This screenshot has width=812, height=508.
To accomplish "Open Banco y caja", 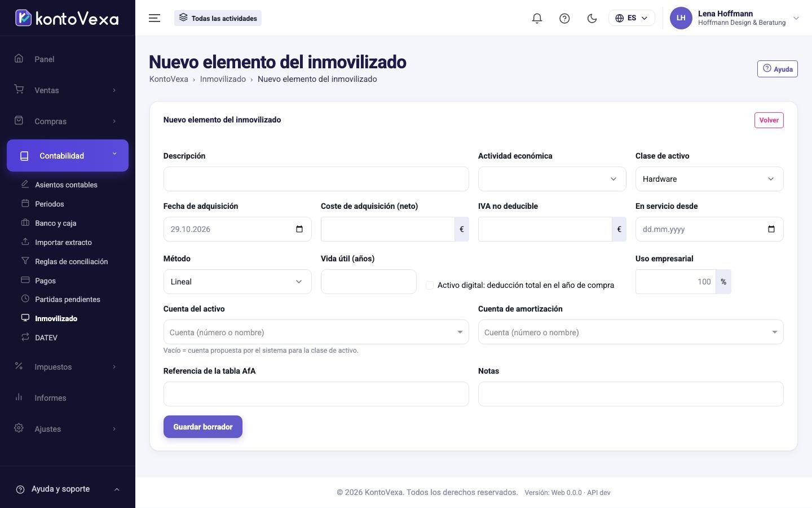I will click(x=55, y=223).
